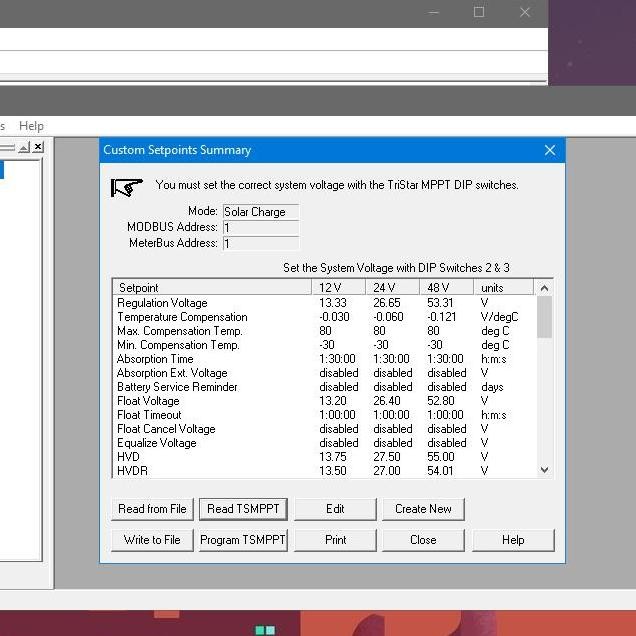Print the setpoints summary
Screen dimensions: 636x636
[x=335, y=540]
